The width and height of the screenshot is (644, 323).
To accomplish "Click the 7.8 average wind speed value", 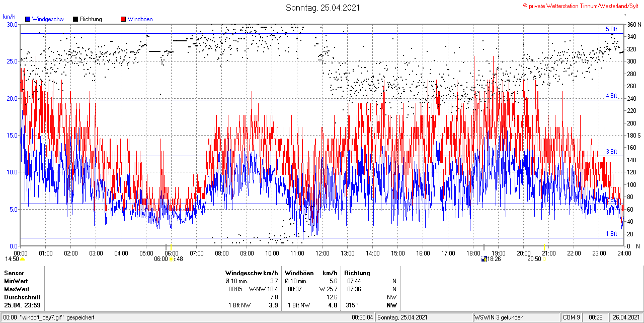I will [274, 297].
